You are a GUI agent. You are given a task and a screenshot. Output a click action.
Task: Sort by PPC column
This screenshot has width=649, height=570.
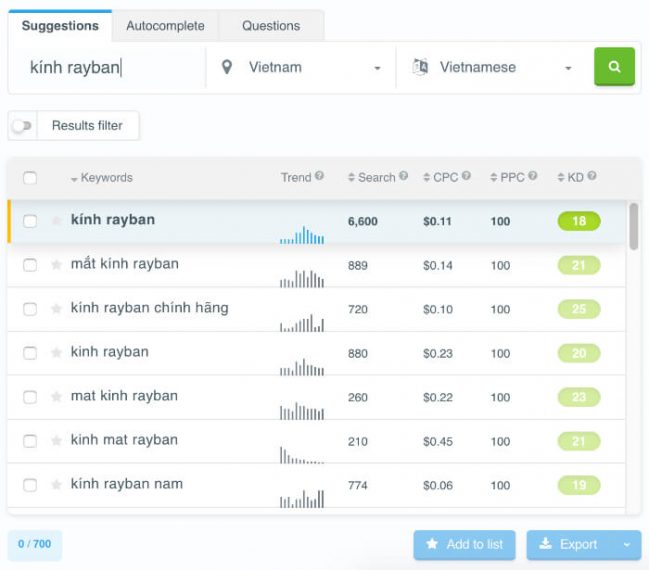pos(507,177)
